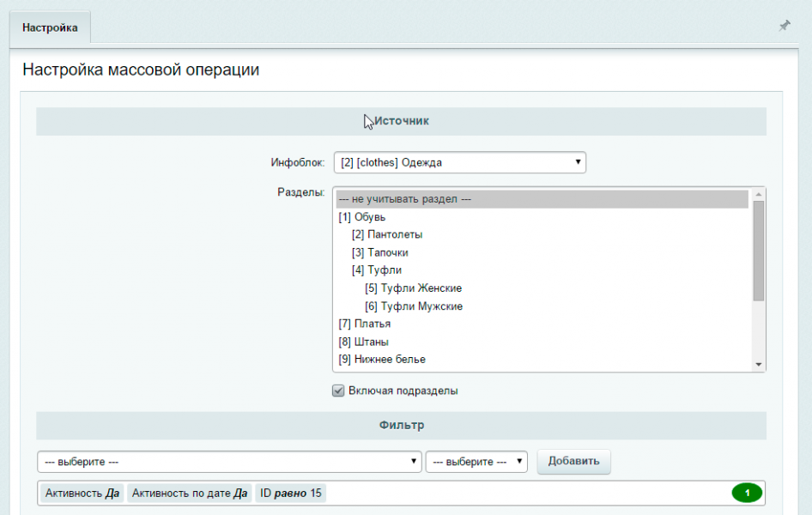This screenshot has height=515, width=812.
Task: Click the pin icon in tab bar
Action: pos(784,27)
